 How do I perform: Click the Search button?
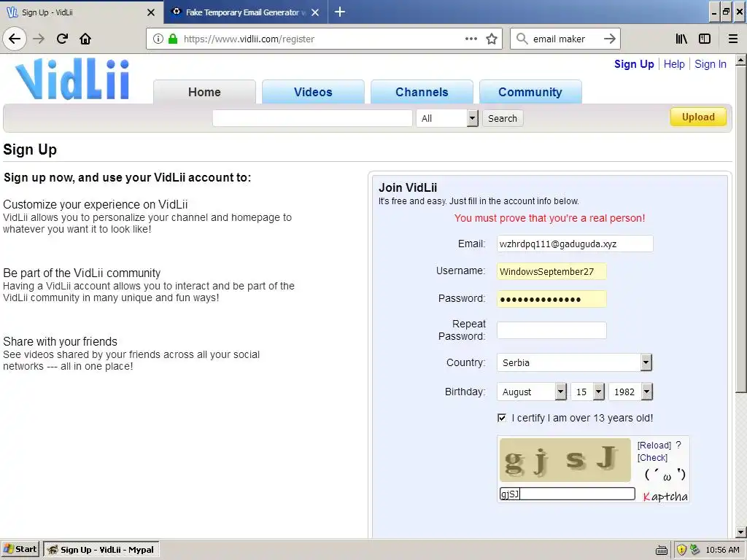502,118
